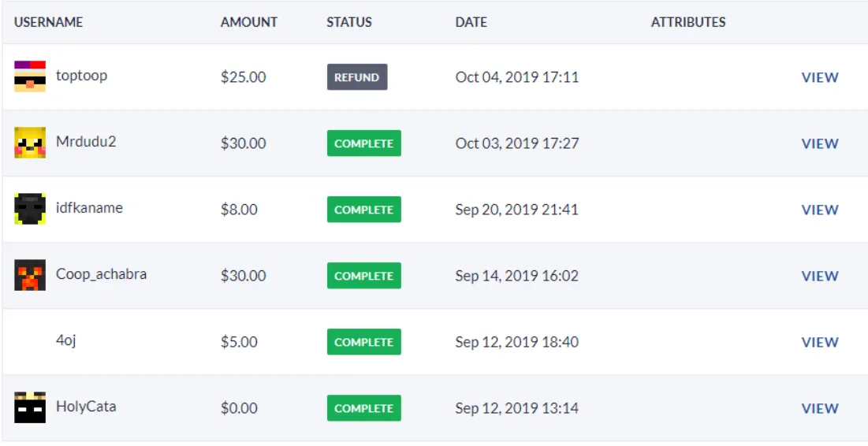Click the Date column header
This screenshot has width=868, height=446.
tap(471, 22)
